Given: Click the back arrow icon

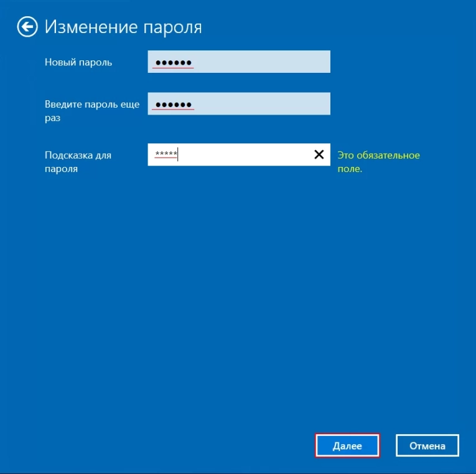Looking at the screenshot, I should [27, 27].
